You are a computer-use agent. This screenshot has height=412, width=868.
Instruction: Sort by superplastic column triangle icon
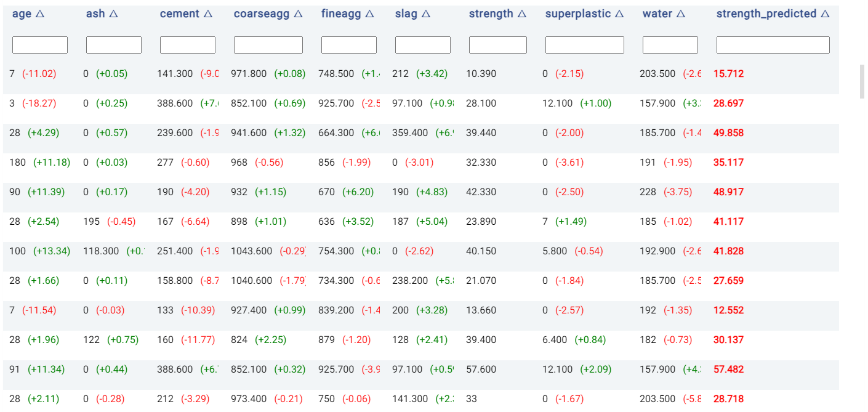click(x=619, y=14)
